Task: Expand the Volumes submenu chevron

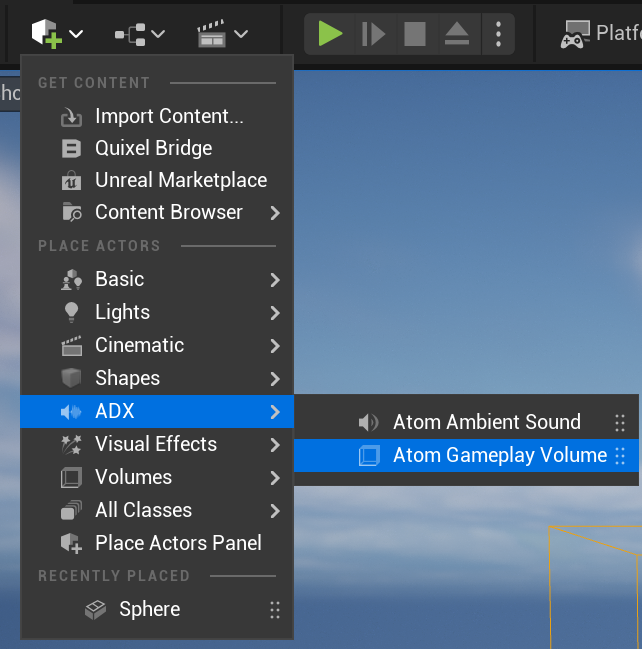Action: click(275, 478)
